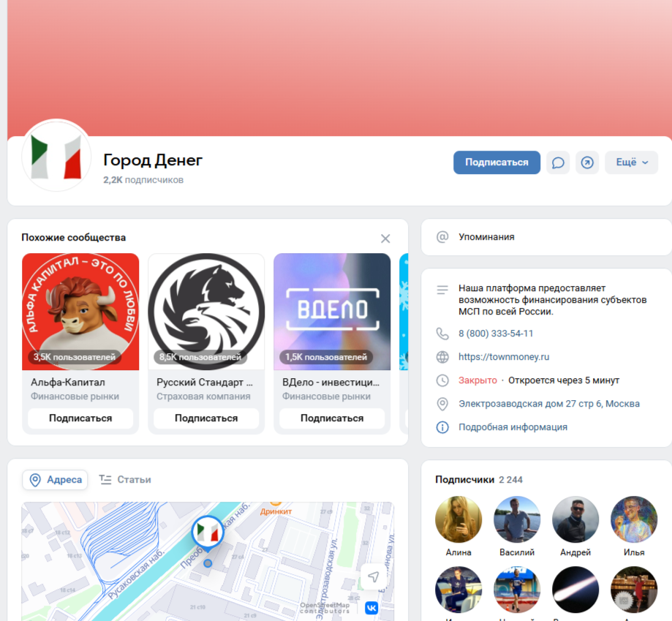This screenshot has height=621, width=672.
Task: Open the Упоминания section
Action: [x=546, y=237]
